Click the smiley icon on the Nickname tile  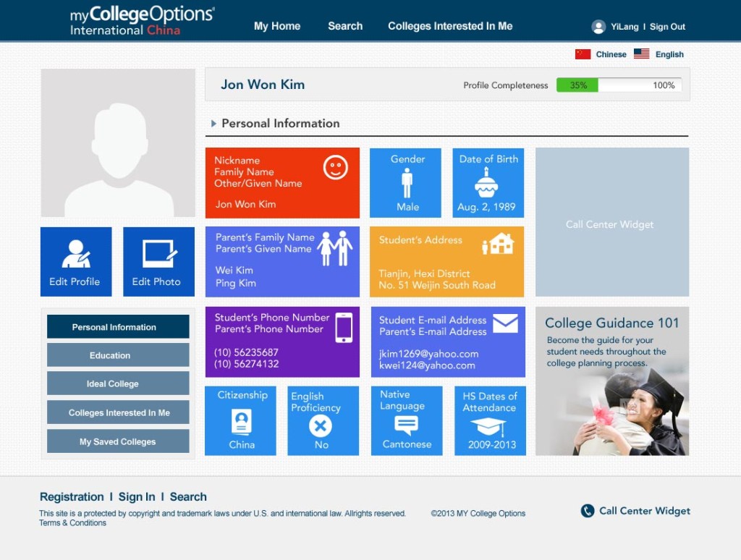click(334, 168)
